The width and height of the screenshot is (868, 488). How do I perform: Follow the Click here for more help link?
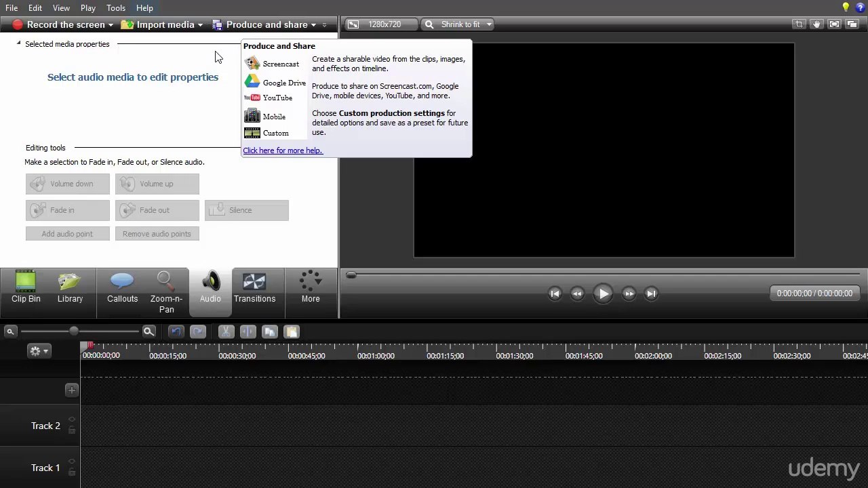(282, 150)
